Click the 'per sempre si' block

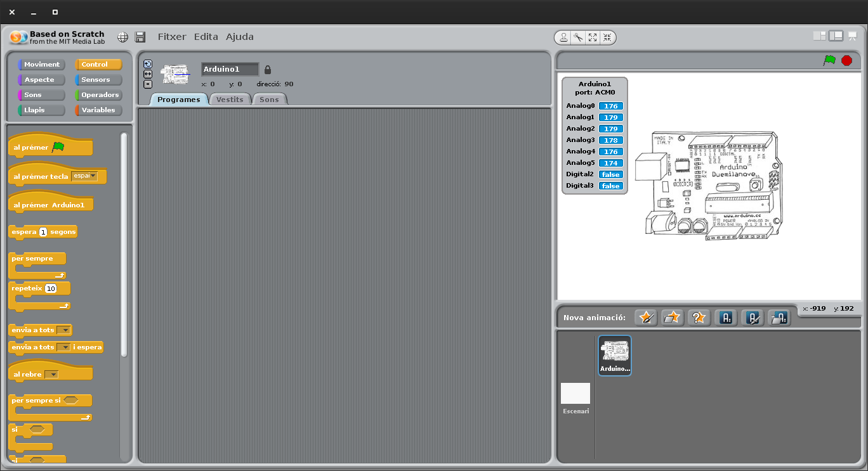click(50, 407)
